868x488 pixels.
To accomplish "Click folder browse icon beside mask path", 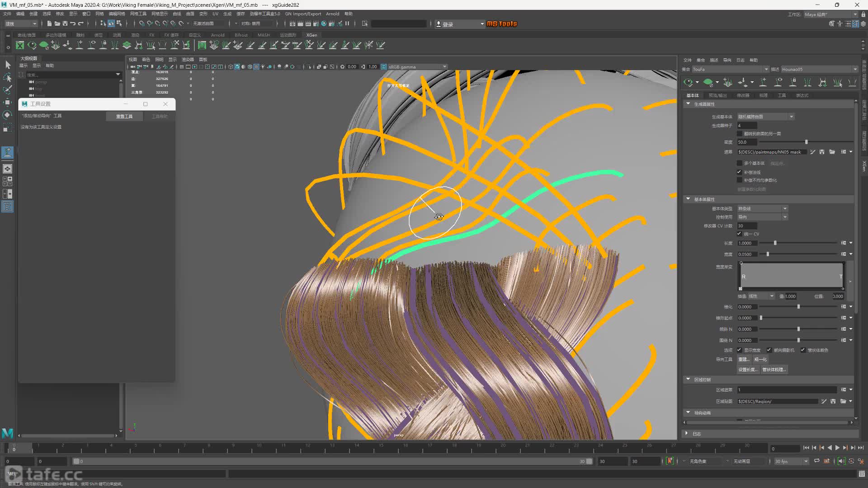I will point(832,152).
